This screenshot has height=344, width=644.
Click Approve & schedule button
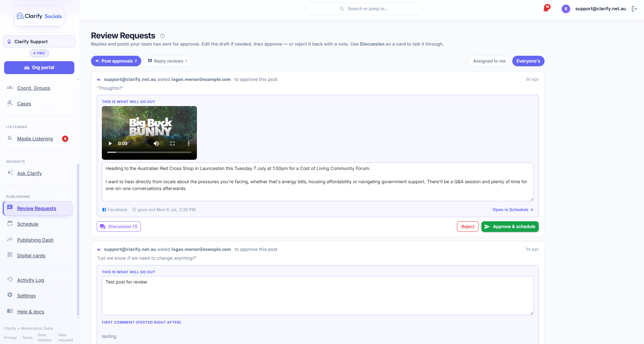click(x=510, y=227)
